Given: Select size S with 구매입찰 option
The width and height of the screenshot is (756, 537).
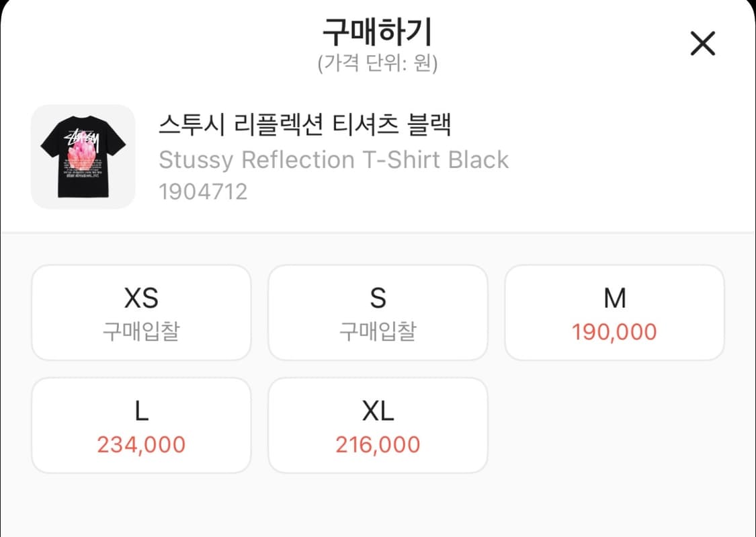Looking at the screenshot, I should click(378, 312).
